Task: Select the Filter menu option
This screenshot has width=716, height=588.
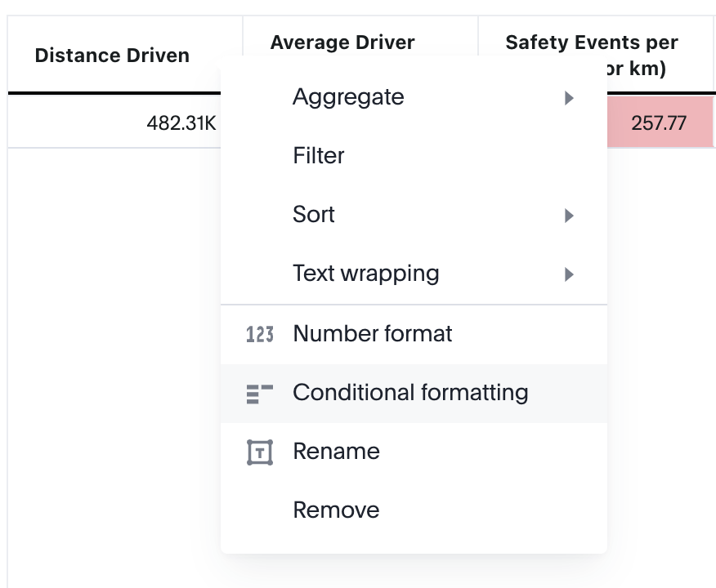Action: pyautogui.click(x=319, y=156)
